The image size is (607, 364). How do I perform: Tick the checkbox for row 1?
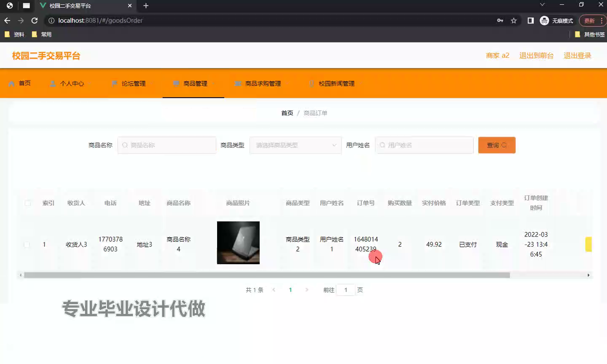pos(27,244)
